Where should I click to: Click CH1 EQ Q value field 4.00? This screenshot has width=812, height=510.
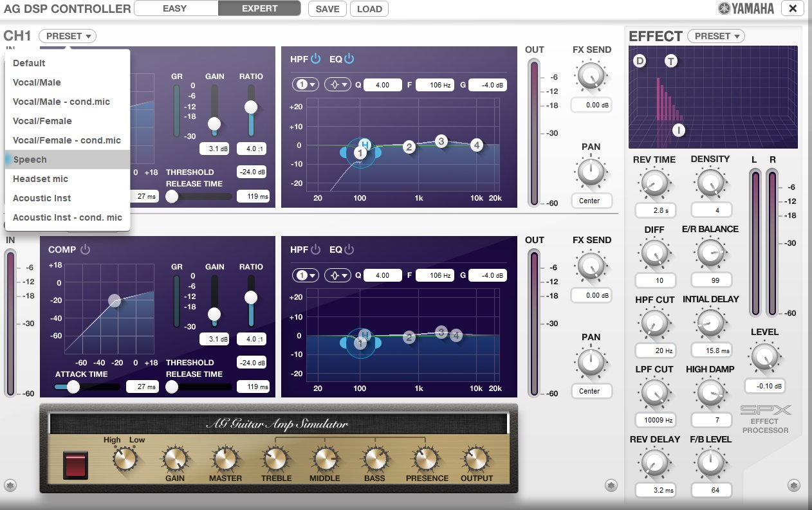point(383,85)
